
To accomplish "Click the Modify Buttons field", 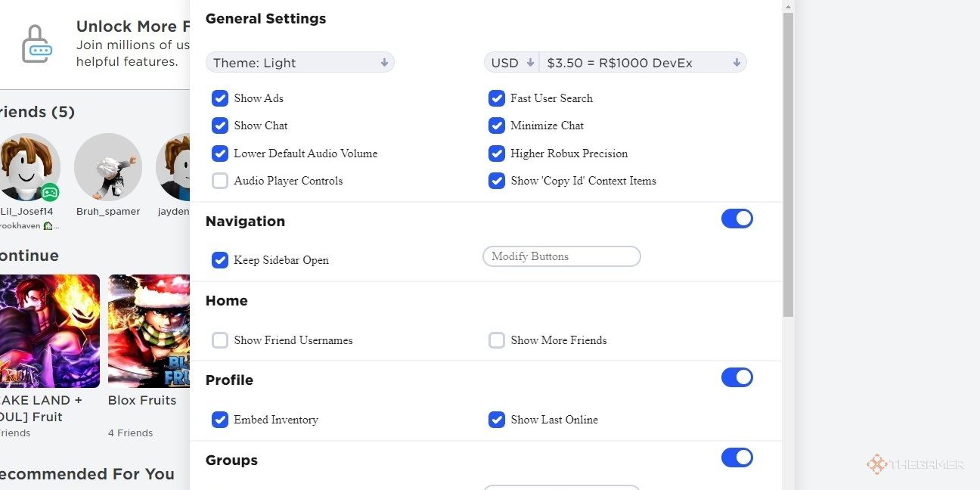I will coord(562,256).
